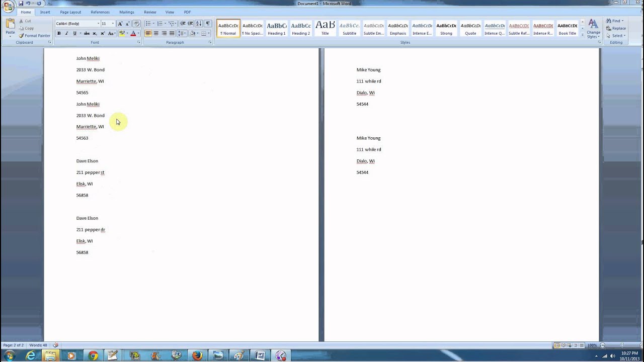Image resolution: width=644 pixels, height=362 pixels.
Task: Switch to the Review tab
Action: click(x=150, y=12)
